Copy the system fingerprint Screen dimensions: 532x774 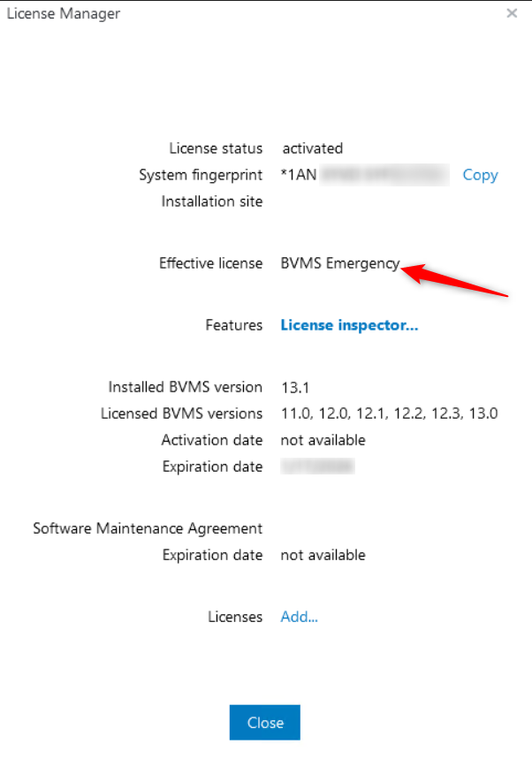pyautogui.click(x=480, y=175)
